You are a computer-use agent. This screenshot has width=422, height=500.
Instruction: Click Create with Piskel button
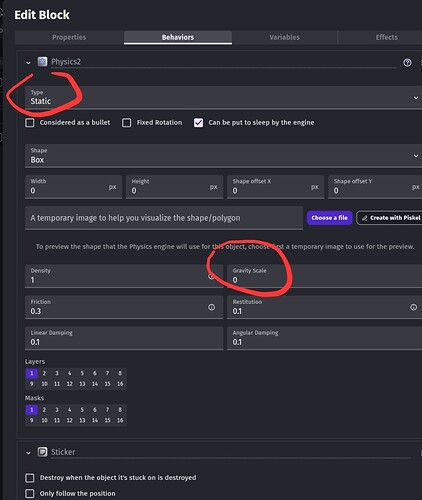click(x=389, y=218)
